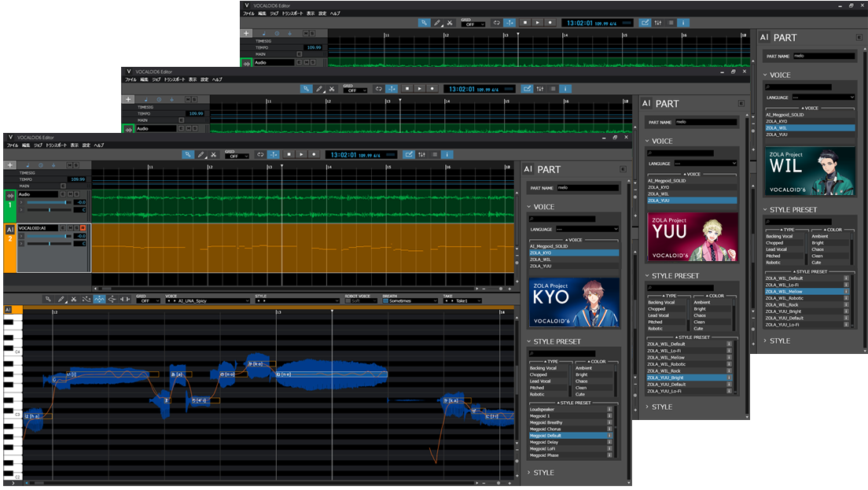The width and height of the screenshot is (868, 490).
Task: Open ヘルプ menu in front window
Action: pos(99,145)
